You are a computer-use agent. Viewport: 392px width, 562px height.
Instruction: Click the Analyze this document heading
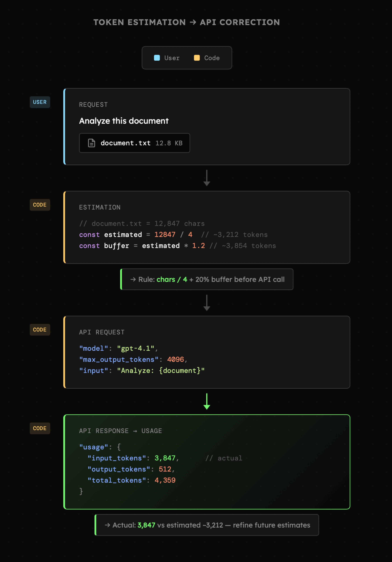pyautogui.click(x=124, y=121)
